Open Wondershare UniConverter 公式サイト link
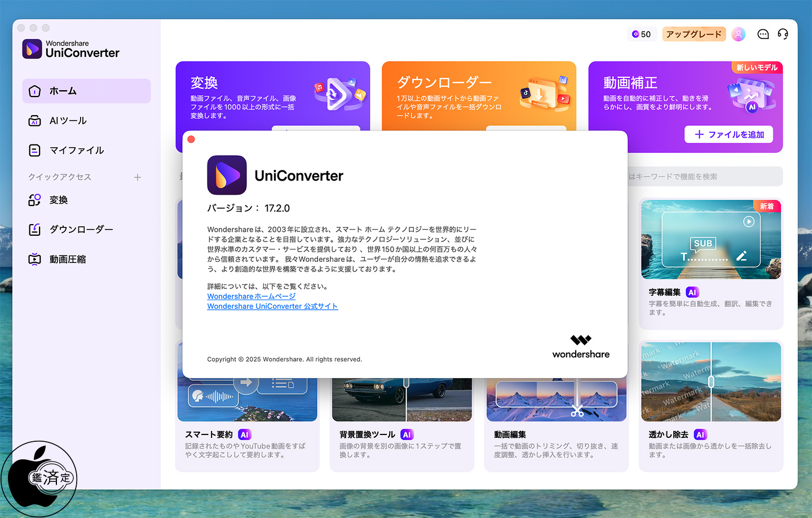 click(x=272, y=306)
